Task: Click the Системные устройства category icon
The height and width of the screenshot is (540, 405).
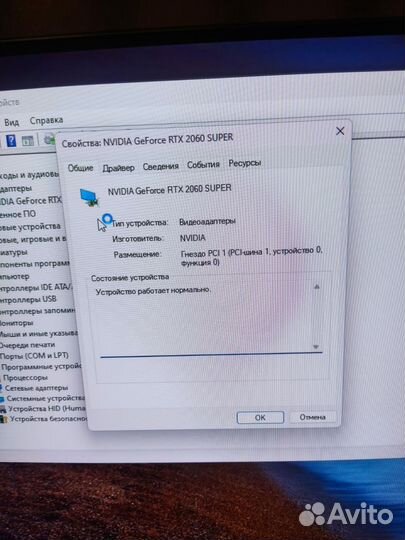Action: (2, 399)
